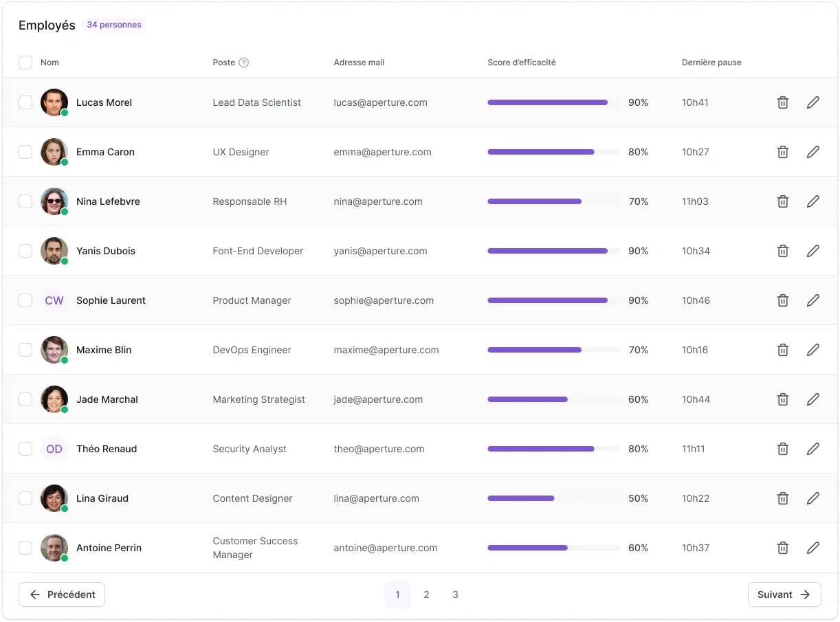This screenshot has width=840, height=622.
Task: Click help icon next to Poste
Action: 243,63
